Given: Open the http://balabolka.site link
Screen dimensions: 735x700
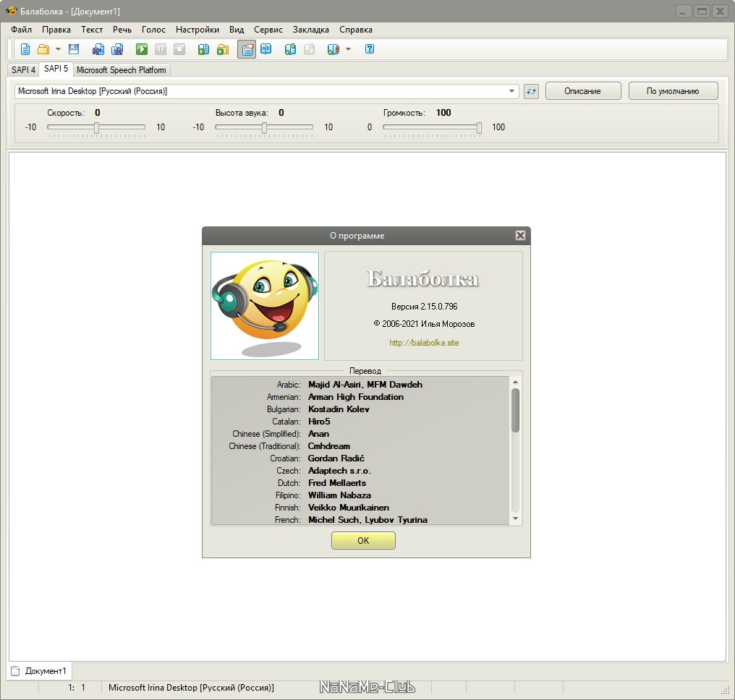Looking at the screenshot, I should pyautogui.click(x=424, y=343).
